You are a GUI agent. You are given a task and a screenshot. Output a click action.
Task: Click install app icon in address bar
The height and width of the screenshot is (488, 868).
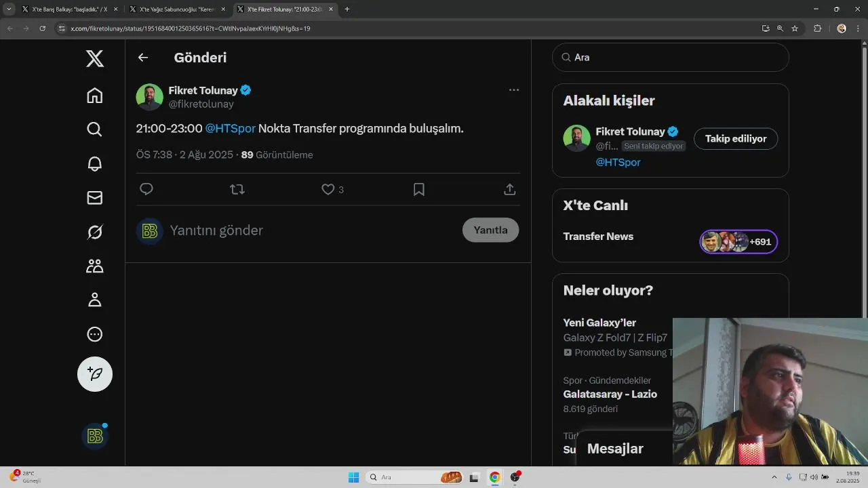(x=766, y=28)
